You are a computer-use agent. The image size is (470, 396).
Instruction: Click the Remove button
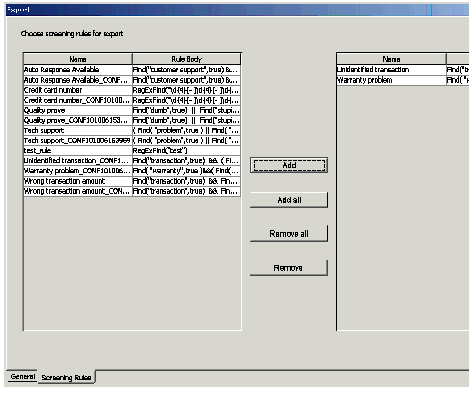click(289, 268)
